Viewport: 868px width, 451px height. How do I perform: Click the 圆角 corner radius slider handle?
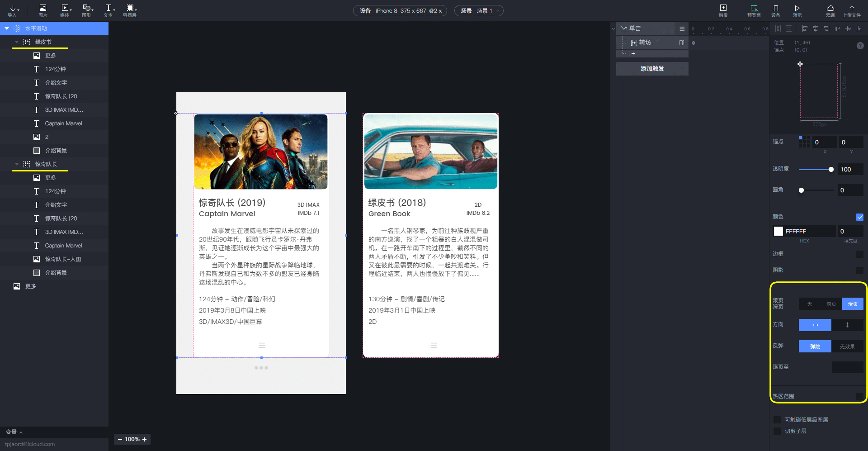(802, 190)
